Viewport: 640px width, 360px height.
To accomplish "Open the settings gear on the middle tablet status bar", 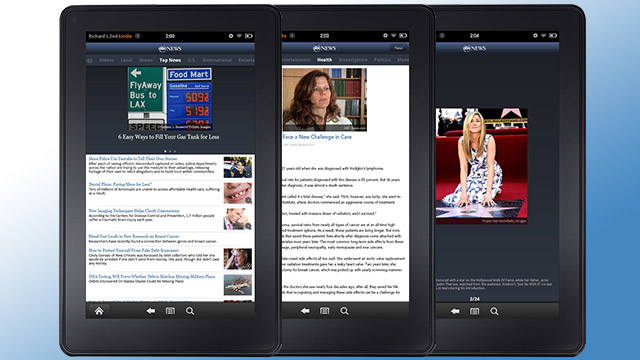I will (385, 36).
